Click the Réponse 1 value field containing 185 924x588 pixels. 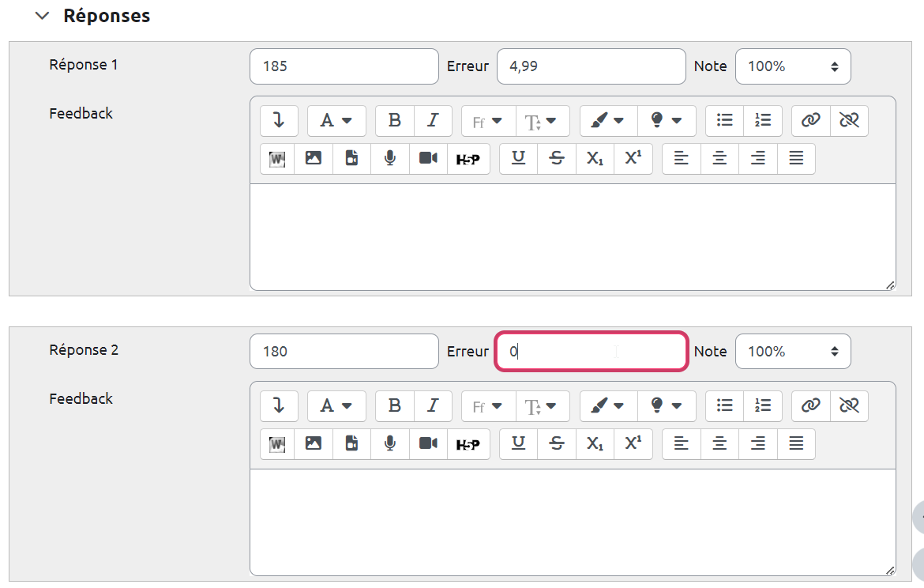tap(344, 66)
